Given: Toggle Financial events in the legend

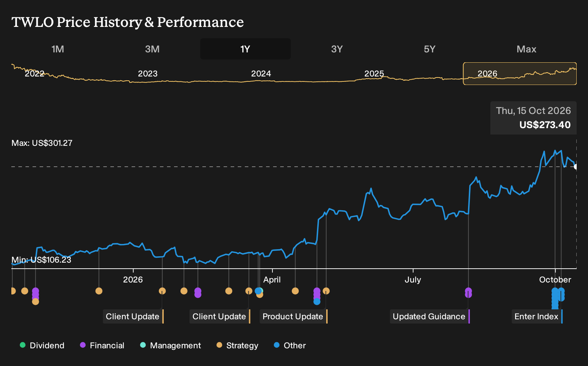Looking at the screenshot, I should [x=102, y=345].
